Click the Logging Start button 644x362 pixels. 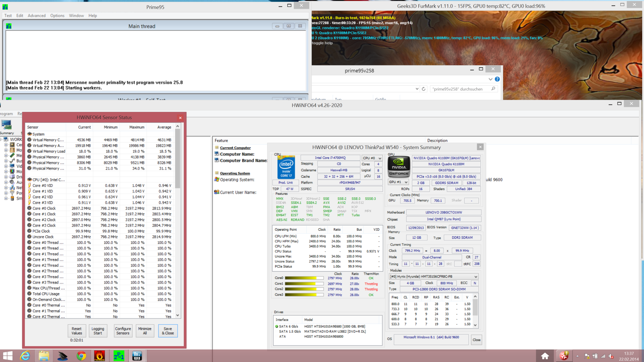98,331
